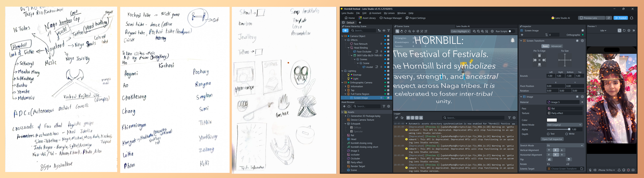Toggle the Image component enabled checkbox

click(577, 97)
